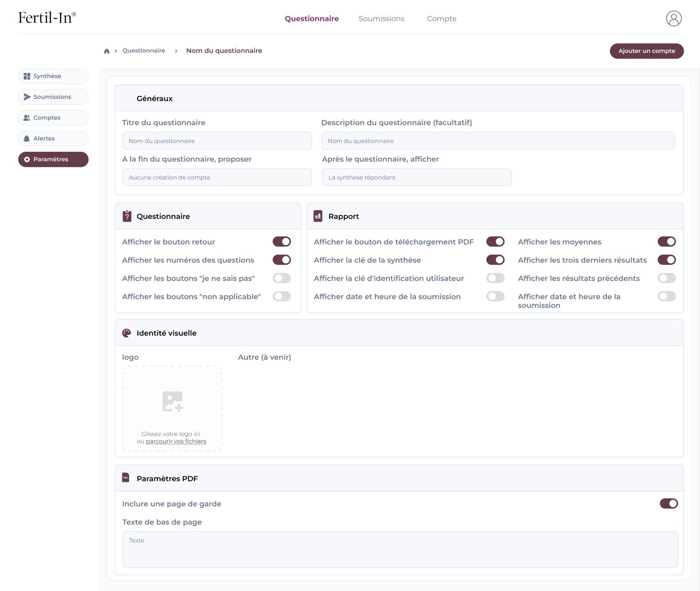Click the add-image icon in the logo dropzone
The image size is (700, 591).
click(173, 401)
